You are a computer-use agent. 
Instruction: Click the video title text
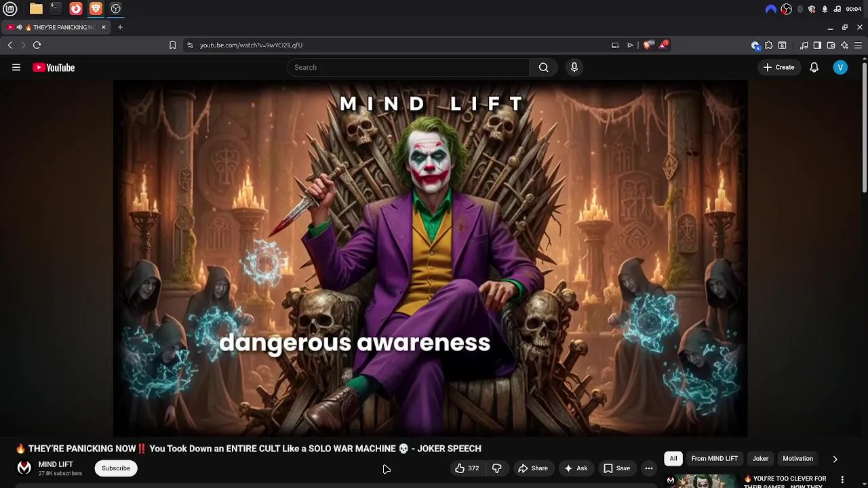coord(248,449)
